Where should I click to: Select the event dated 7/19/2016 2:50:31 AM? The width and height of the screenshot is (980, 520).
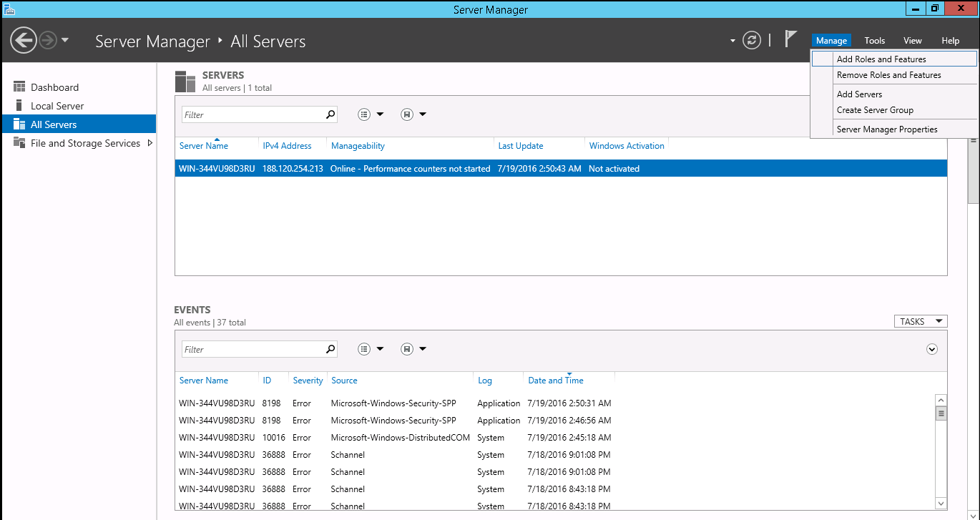555,403
